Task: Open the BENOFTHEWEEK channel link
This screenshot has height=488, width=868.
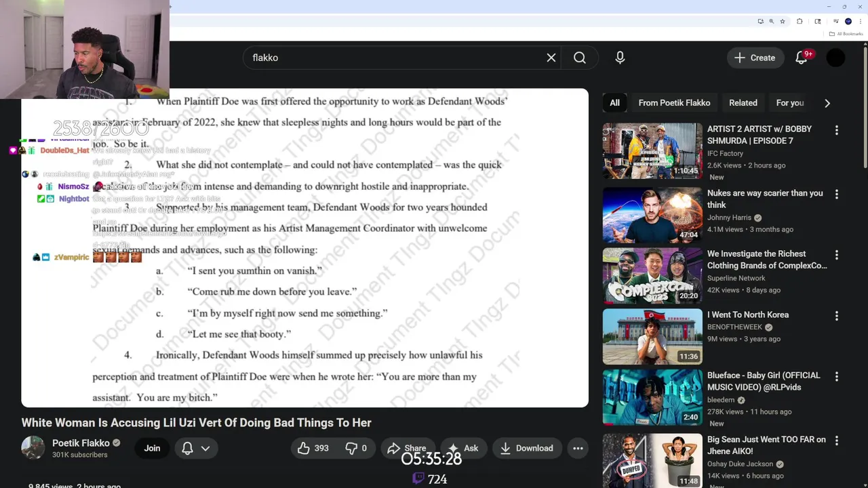Action: 734,327
